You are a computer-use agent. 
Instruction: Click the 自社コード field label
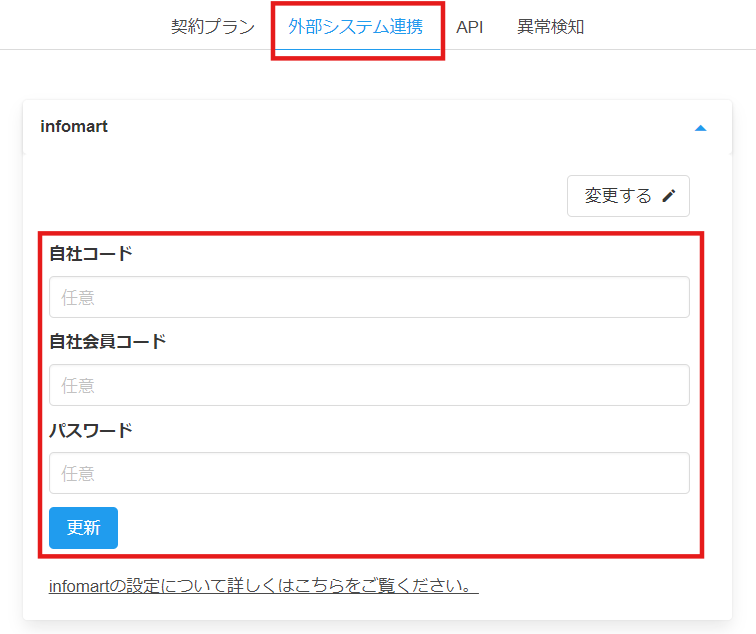point(91,253)
